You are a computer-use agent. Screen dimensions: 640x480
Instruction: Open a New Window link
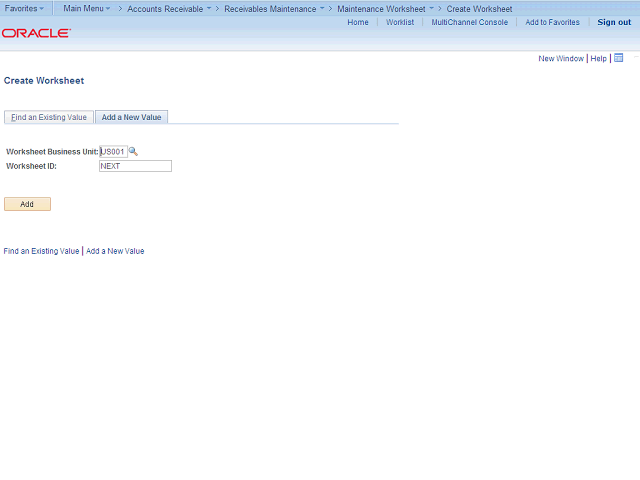[561, 58]
